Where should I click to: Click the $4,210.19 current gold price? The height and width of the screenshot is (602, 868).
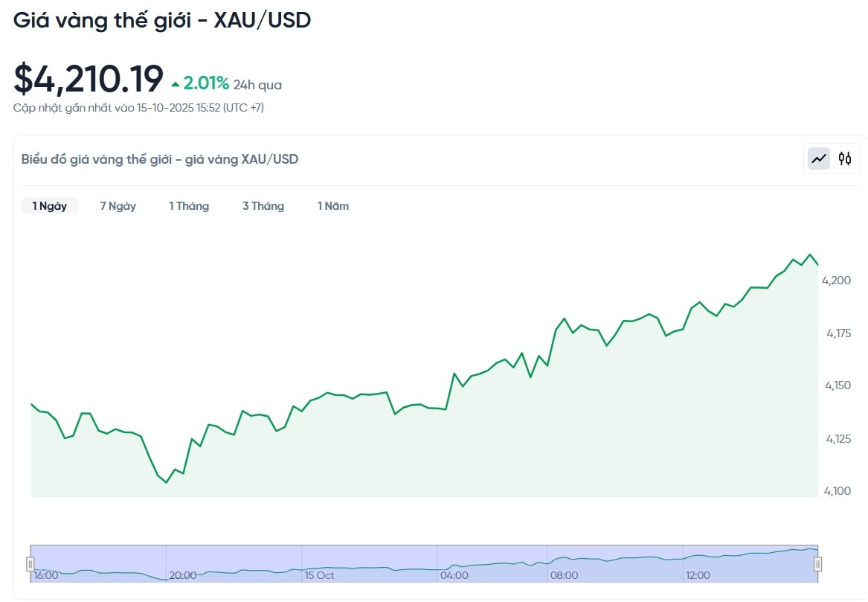tap(89, 79)
